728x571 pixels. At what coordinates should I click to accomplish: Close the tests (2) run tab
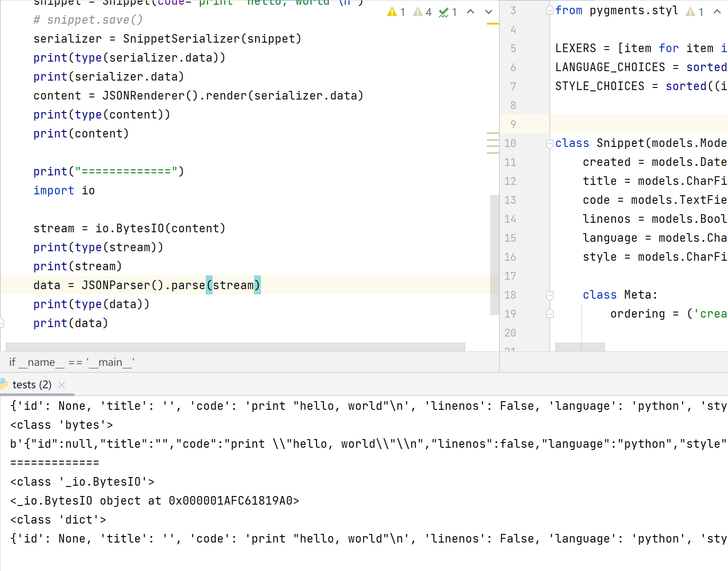[x=62, y=384]
